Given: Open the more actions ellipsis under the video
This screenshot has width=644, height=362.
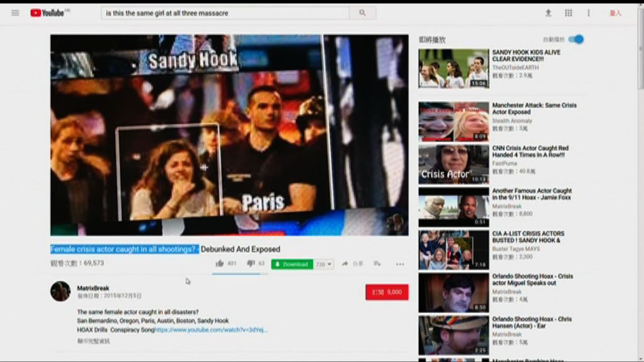Looking at the screenshot, I should (400, 264).
